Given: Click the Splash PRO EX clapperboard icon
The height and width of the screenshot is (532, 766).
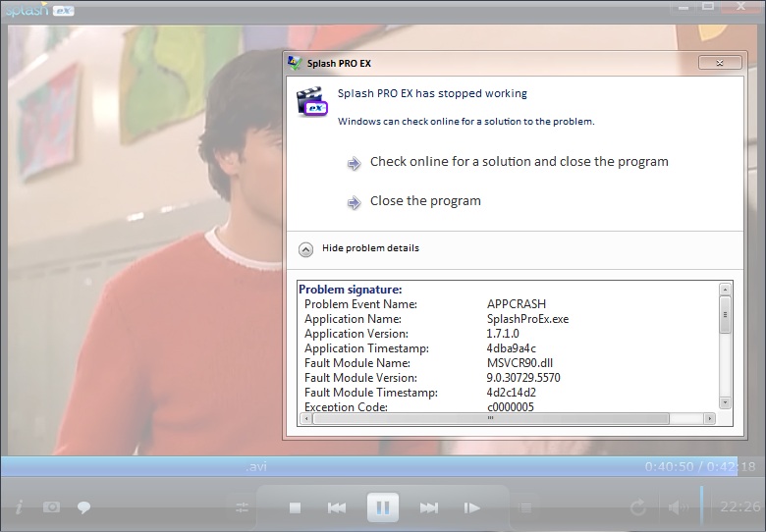Looking at the screenshot, I should [x=311, y=102].
